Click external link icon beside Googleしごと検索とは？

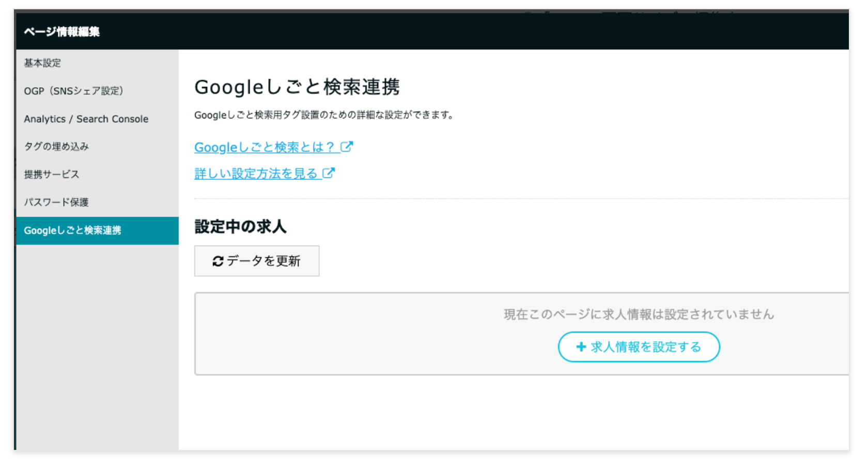(347, 147)
